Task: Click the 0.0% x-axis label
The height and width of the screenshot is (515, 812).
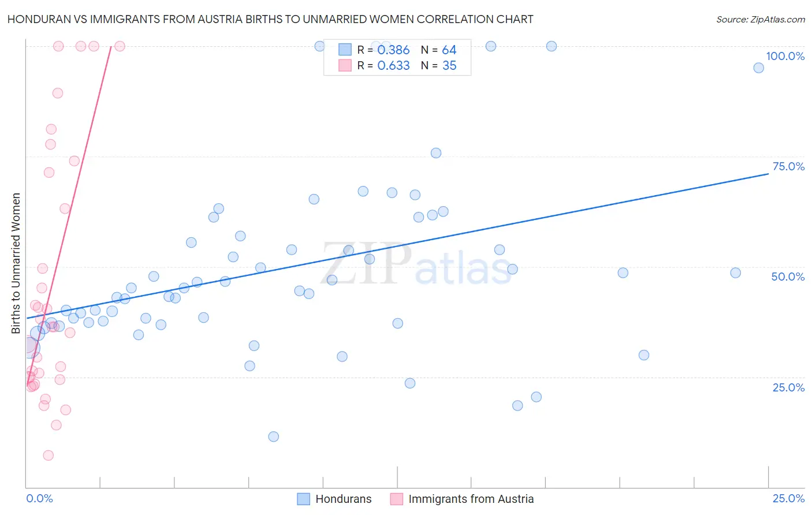Action: [x=39, y=499]
